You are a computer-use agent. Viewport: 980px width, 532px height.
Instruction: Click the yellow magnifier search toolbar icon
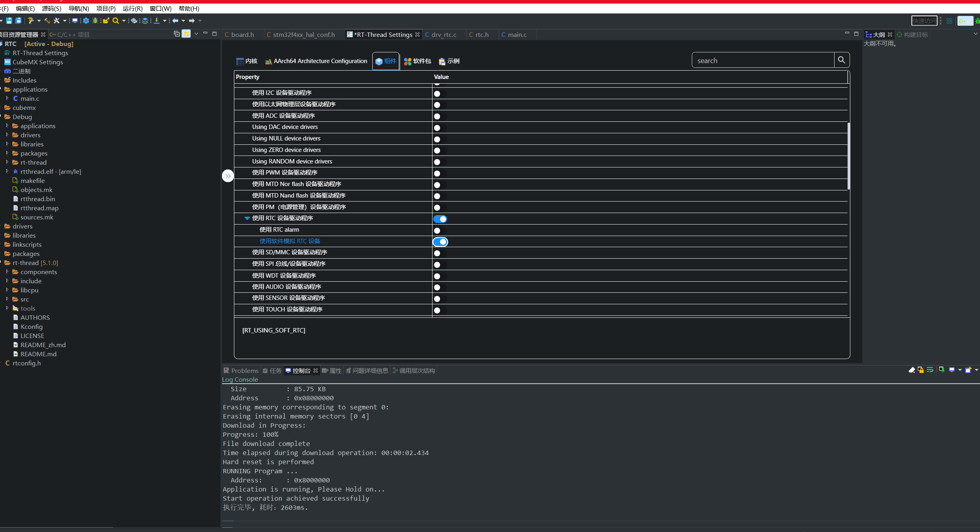pos(116,21)
